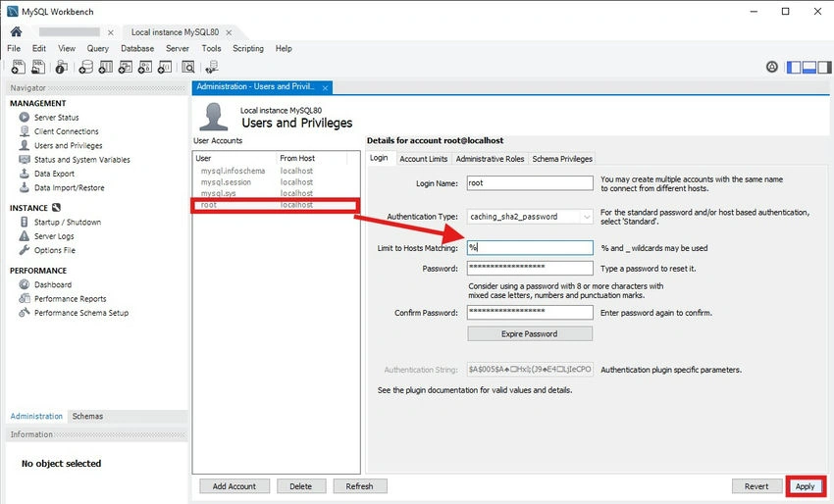Image resolution: width=834 pixels, height=504 pixels.
Task: Click the Apply button
Action: pos(806,486)
